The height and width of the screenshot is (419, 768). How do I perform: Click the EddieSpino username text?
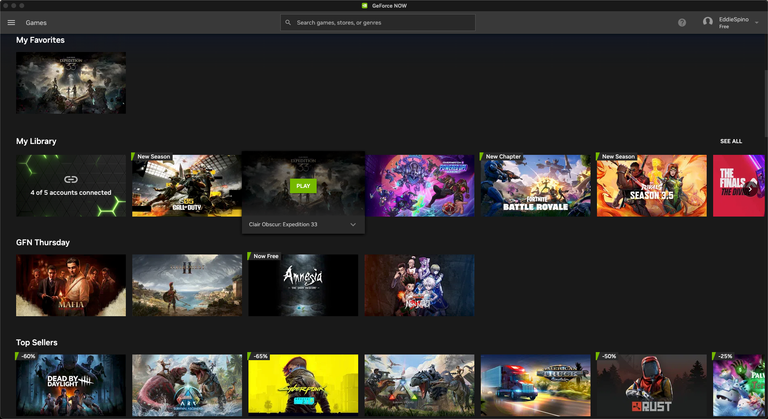pos(733,20)
